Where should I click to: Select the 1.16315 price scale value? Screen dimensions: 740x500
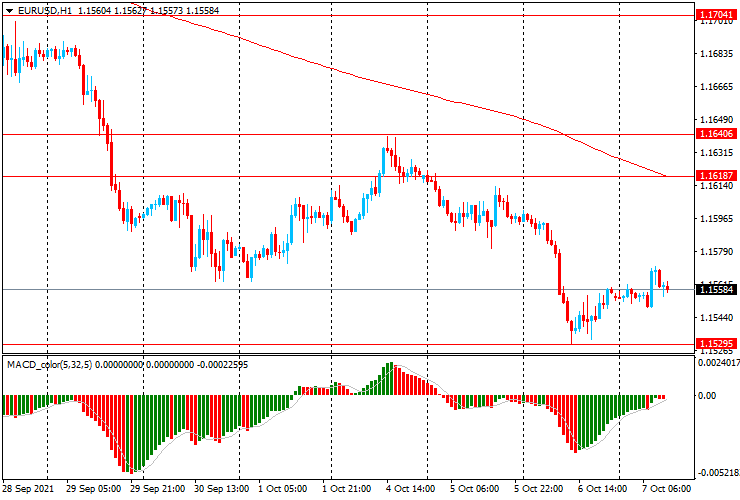pos(717,153)
